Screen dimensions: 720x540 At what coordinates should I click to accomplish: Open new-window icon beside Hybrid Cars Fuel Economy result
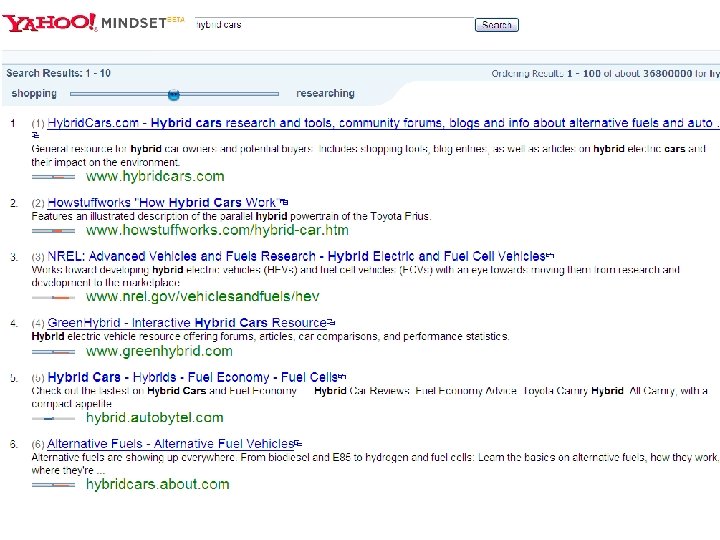342,377
